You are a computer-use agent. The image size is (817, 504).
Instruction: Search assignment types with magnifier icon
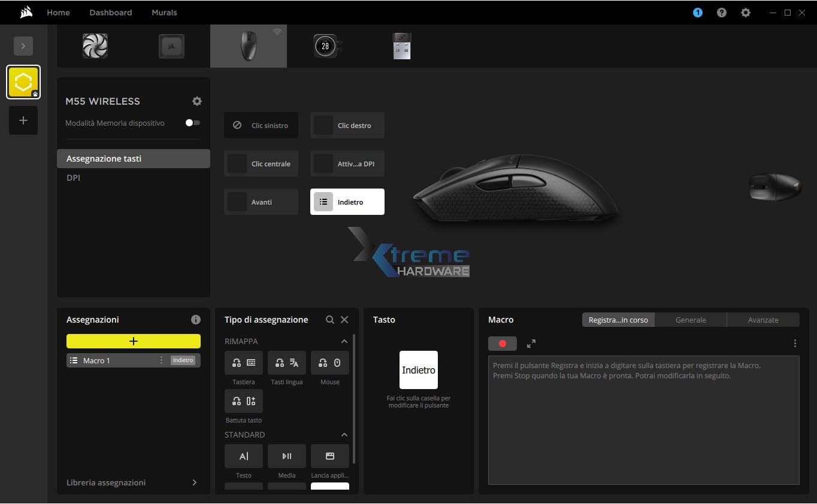click(330, 320)
